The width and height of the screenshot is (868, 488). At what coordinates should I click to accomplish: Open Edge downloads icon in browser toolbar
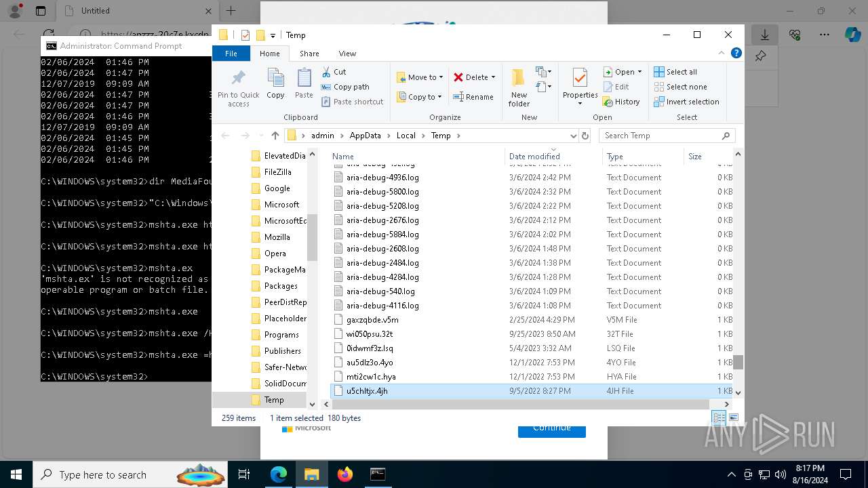coord(765,35)
